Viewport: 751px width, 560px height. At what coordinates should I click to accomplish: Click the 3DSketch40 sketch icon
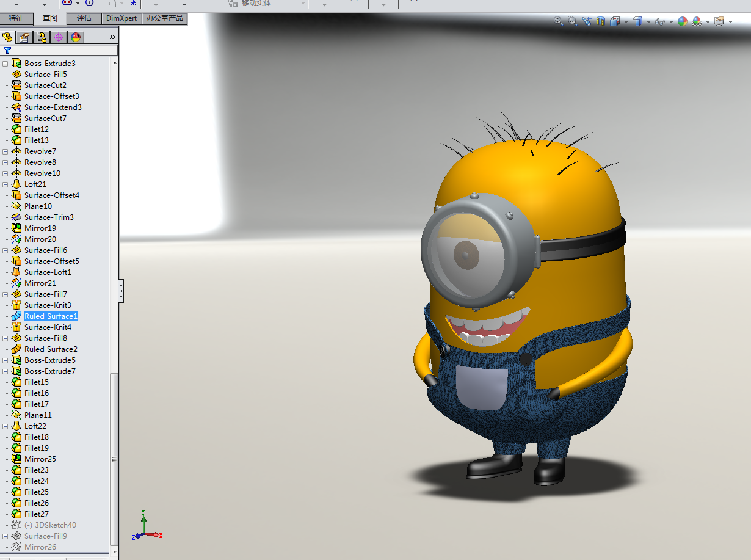tap(16, 525)
